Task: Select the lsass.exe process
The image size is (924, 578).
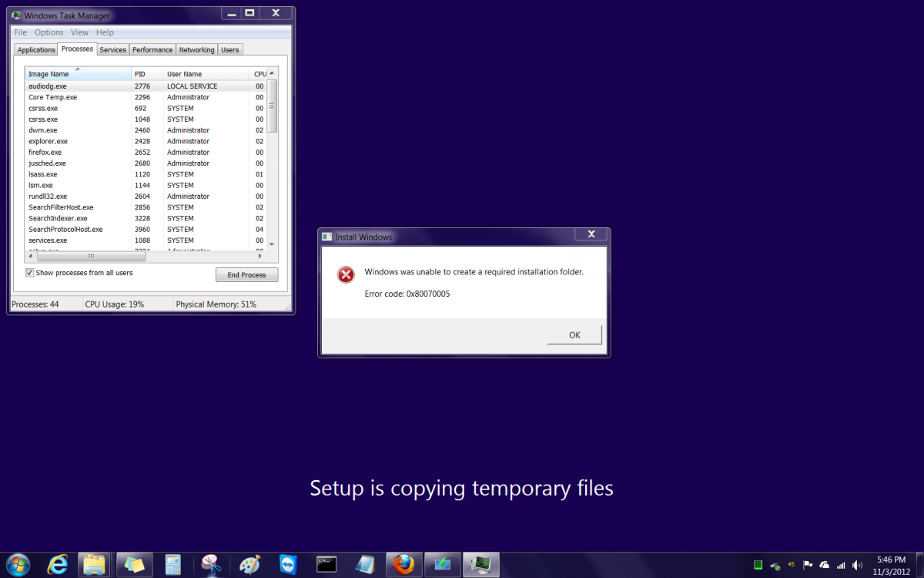Action: tap(146, 174)
